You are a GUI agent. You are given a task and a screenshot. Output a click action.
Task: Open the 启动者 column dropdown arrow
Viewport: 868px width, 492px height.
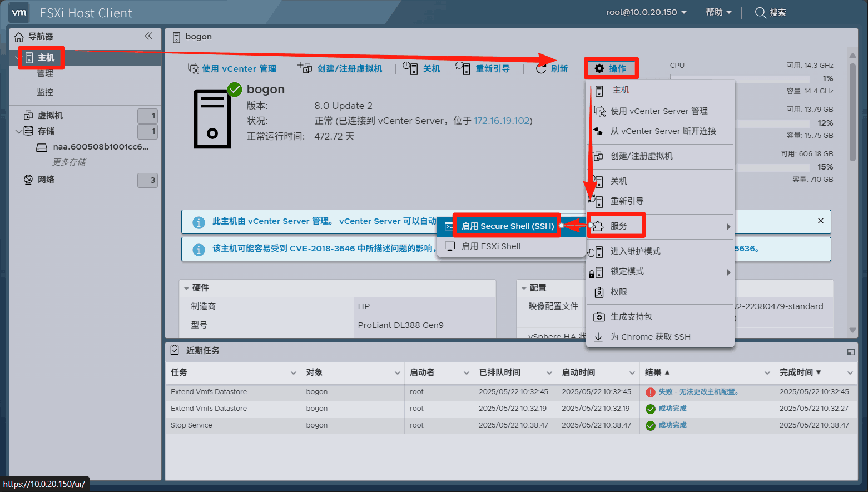click(467, 372)
